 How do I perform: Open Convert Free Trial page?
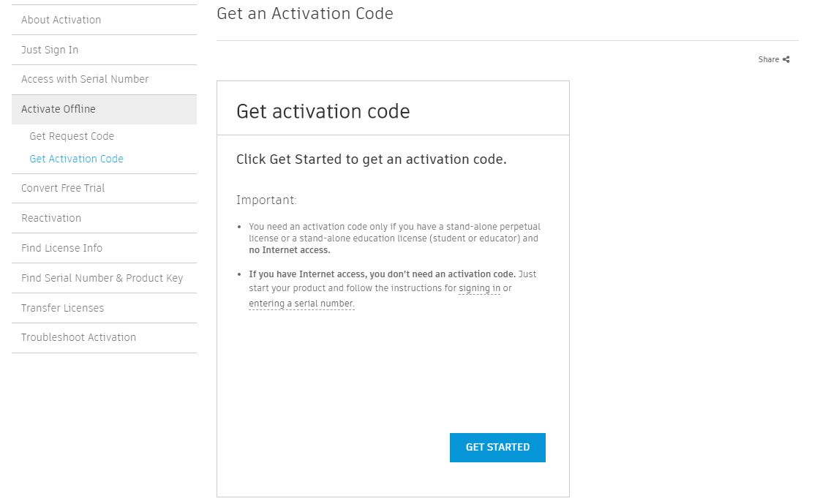104,188
